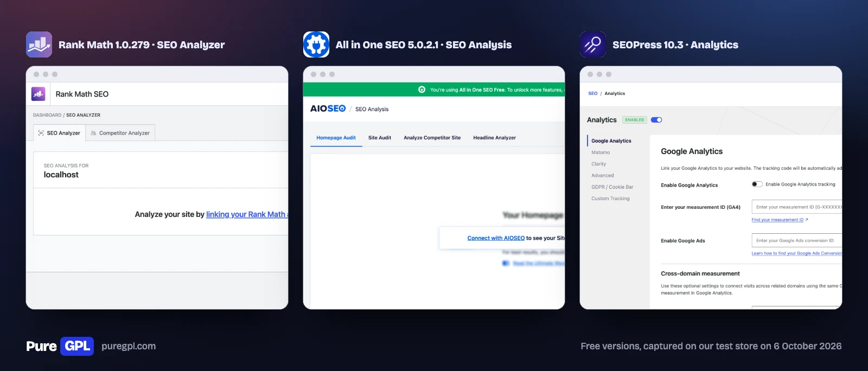Click the SEO breadcrumb link in SEOPress
This screenshot has width=868, height=371.
(593, 93)
